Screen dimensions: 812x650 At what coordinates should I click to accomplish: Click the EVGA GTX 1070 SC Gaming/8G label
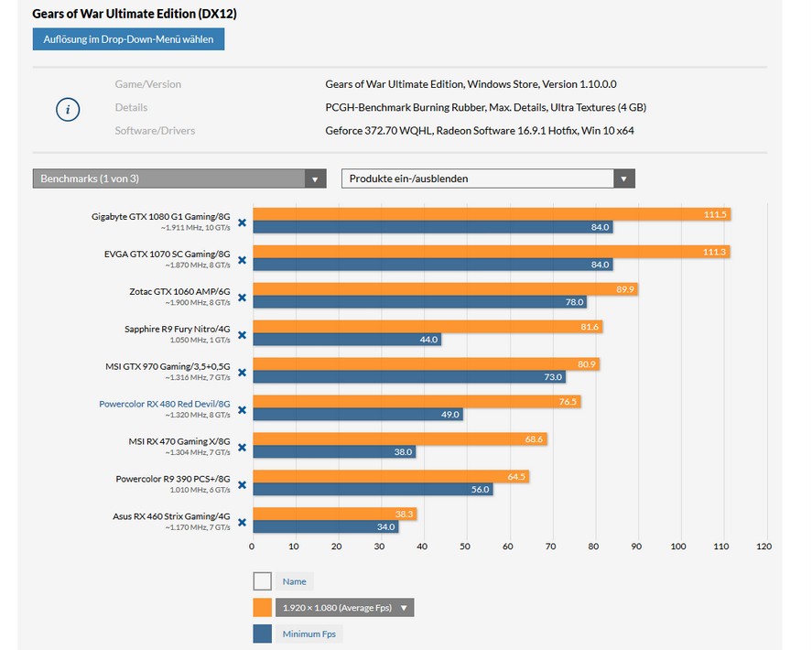click(168, 254)
